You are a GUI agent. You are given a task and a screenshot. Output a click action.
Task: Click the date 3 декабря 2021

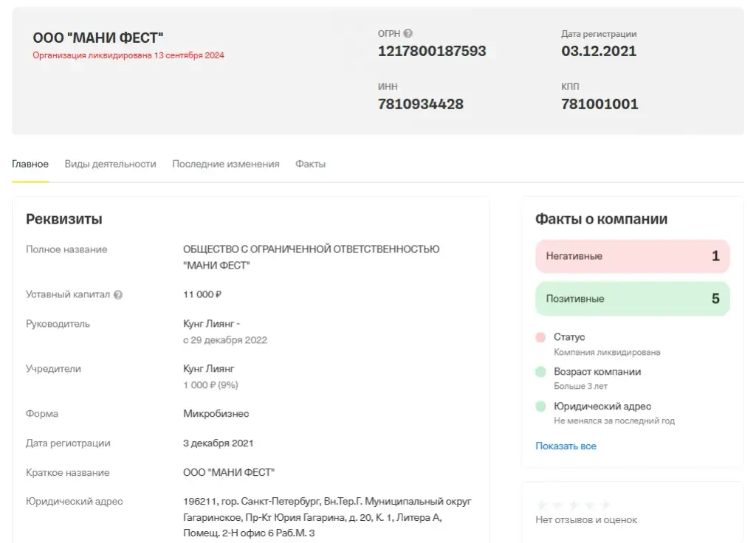click(218, 443)
